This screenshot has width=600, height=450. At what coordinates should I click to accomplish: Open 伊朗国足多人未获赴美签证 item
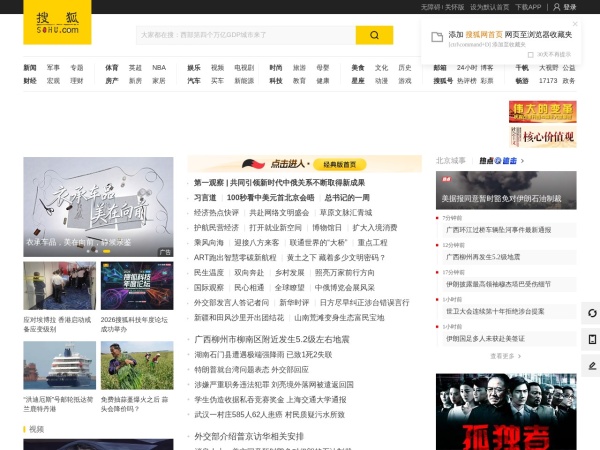pyautogui.click(x=485, y=339)
